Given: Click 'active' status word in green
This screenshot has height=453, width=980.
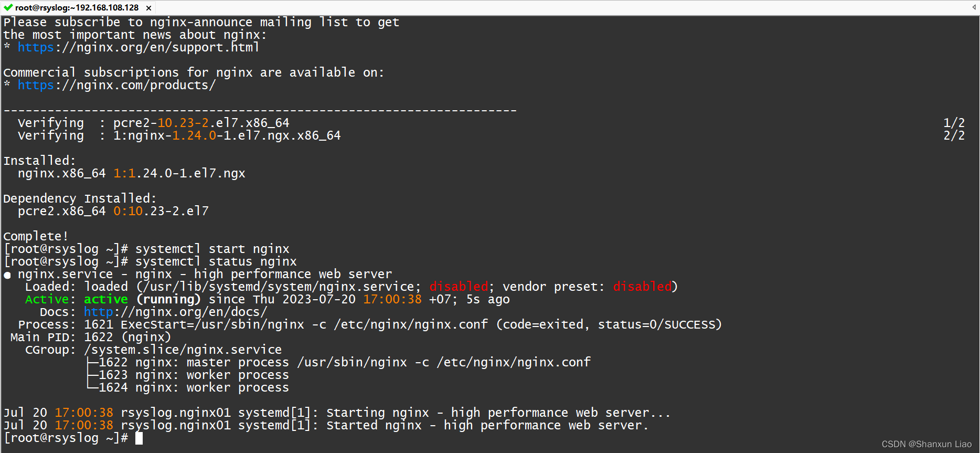Looking at the screenshot, I should (106, 299).
